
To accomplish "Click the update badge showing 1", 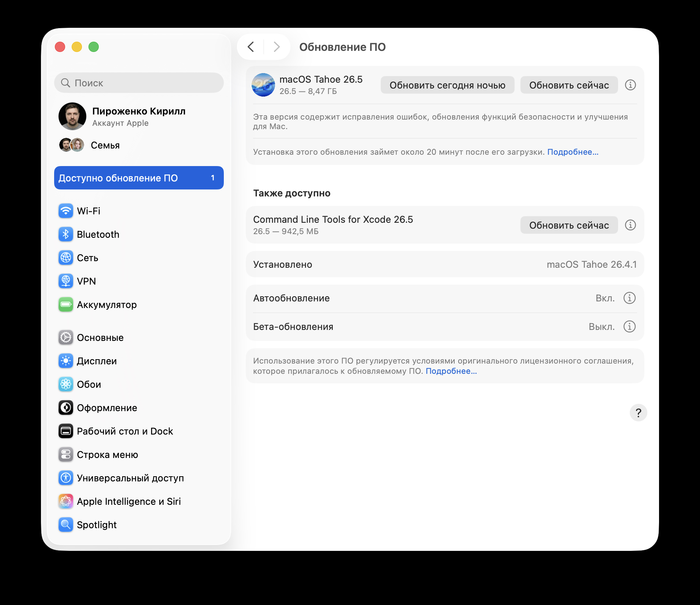I will coord(213,178).
